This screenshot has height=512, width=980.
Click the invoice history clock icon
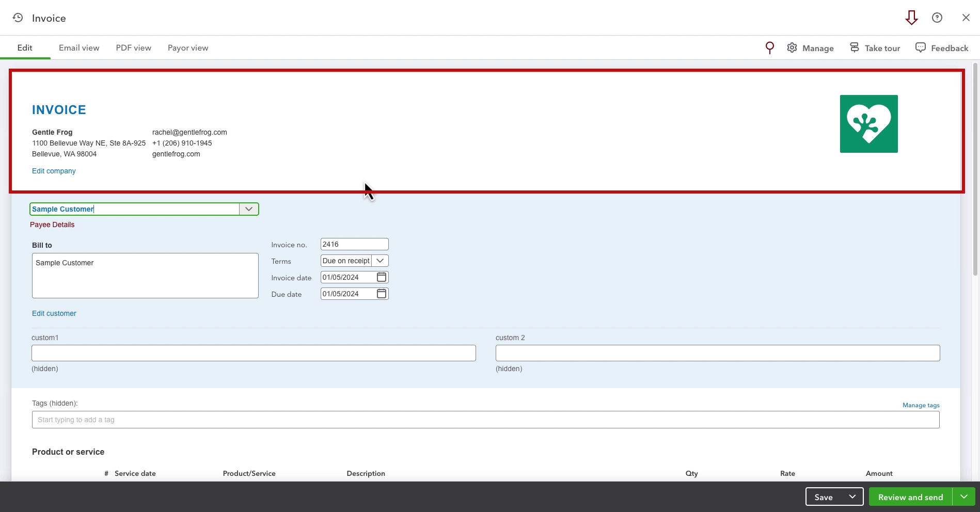click(18, 18)
